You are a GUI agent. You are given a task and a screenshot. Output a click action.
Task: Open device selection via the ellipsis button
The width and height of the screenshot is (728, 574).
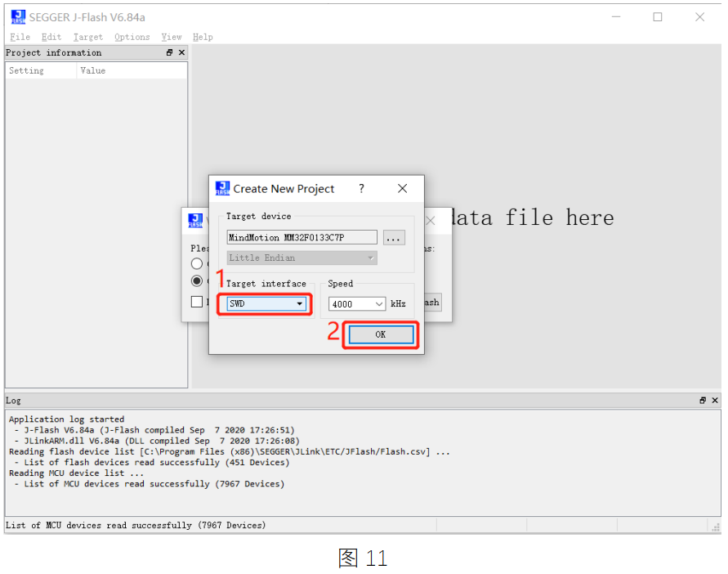[394, 237]
